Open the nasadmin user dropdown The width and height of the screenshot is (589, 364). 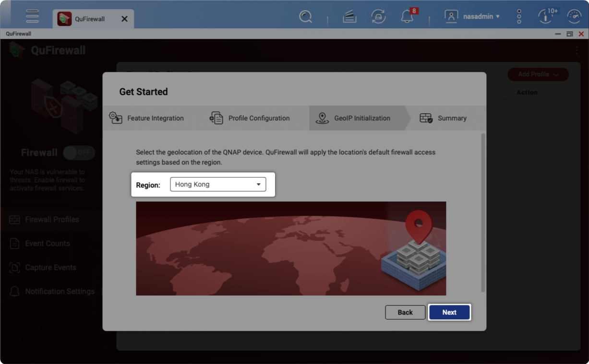click(472, 16)
